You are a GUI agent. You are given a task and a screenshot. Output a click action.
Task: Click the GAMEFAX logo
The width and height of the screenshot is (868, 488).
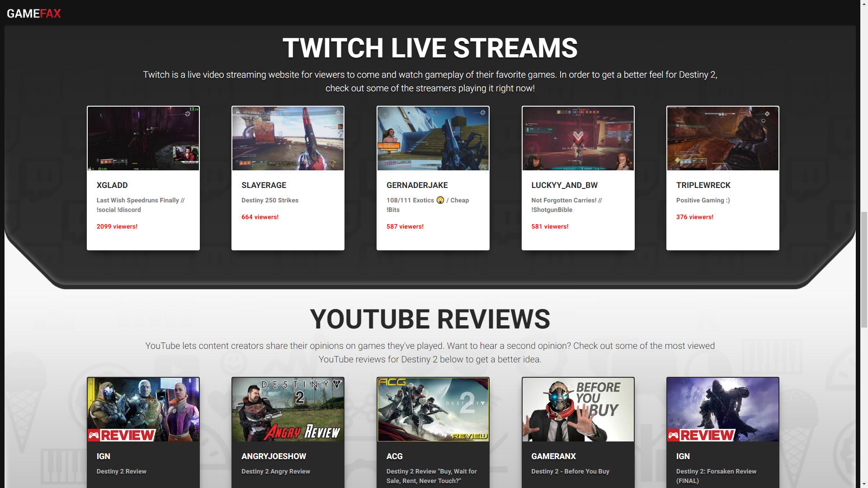tap(34, 14)
